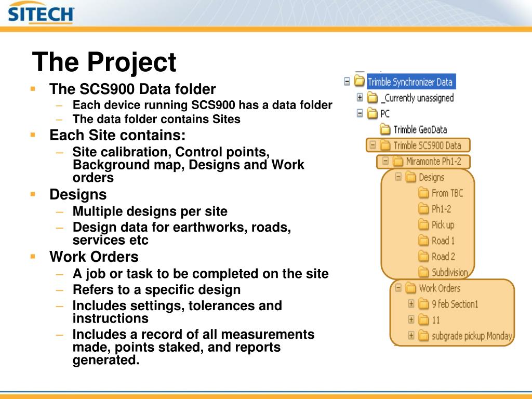Select the Designs tree label
The image size is (532, 399).
(x=432, y=178)
